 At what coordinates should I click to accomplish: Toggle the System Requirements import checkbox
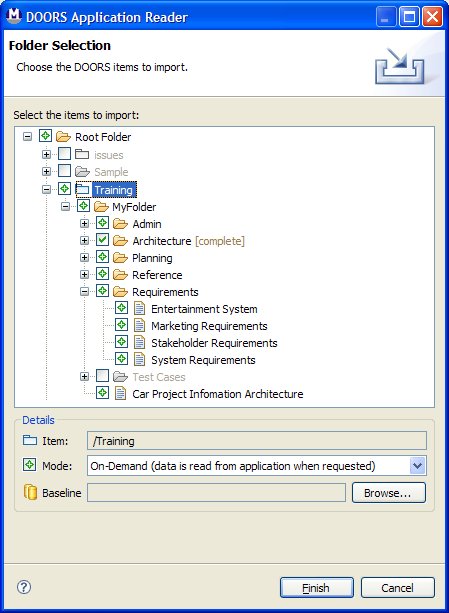click(x=122, y=359)
